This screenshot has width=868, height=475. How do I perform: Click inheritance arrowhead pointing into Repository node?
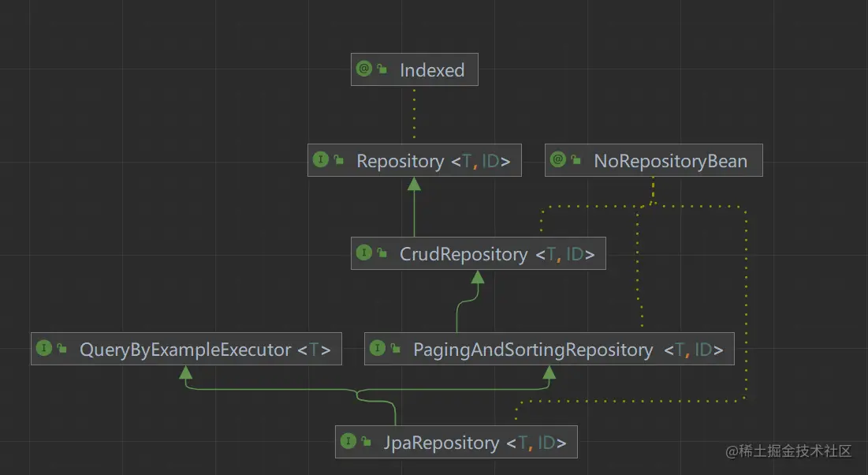click(414, 184)
